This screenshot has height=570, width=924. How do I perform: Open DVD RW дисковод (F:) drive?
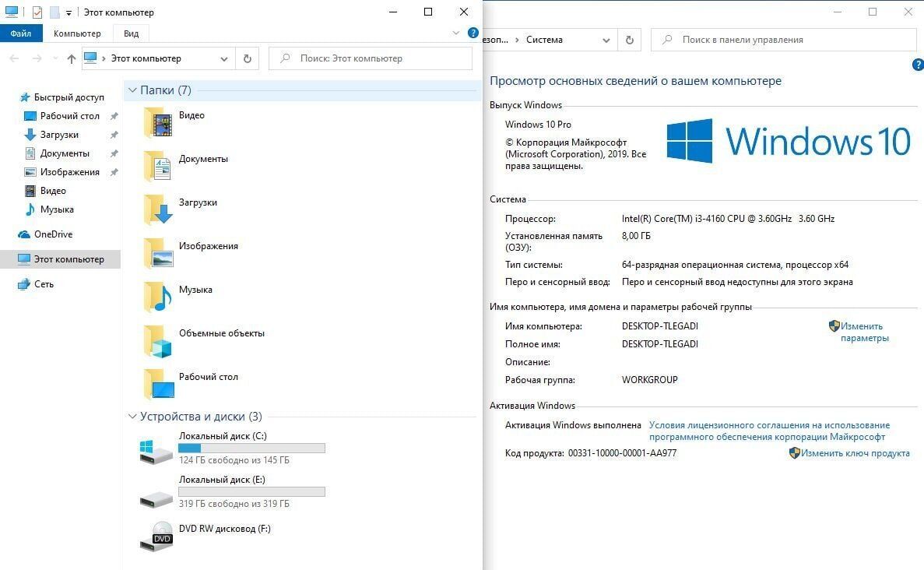224,529
